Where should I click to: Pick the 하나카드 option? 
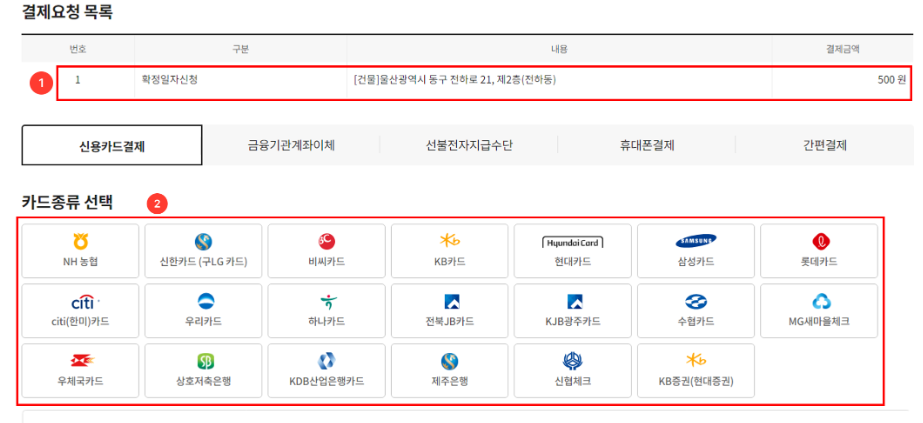327,311
